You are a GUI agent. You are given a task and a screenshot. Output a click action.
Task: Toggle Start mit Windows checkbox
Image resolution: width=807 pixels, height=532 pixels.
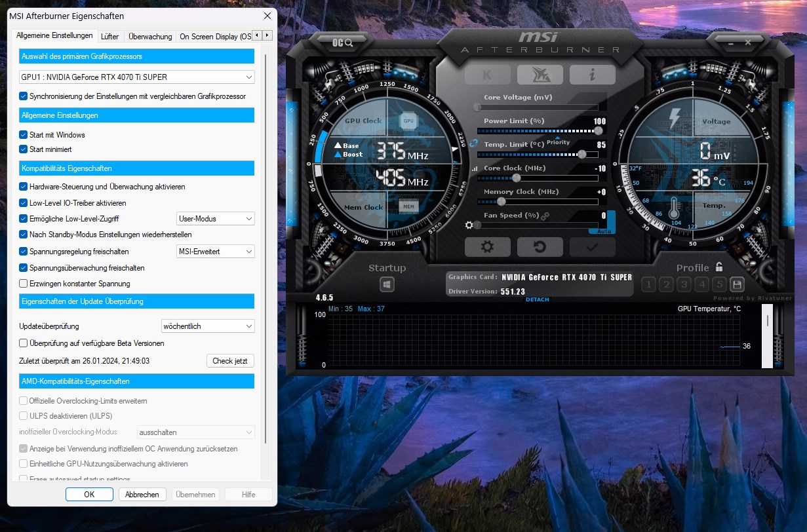click(24, 135)
